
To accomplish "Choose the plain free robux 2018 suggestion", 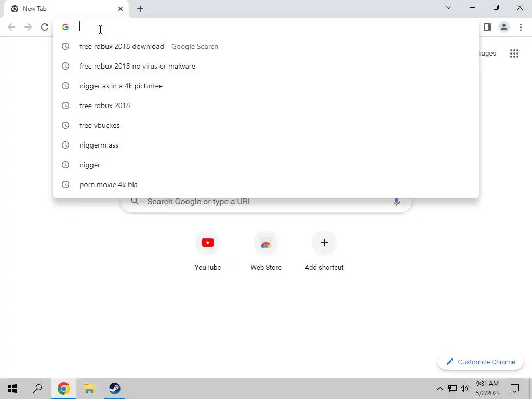I will pyautogui.click(x=266, y=105).
